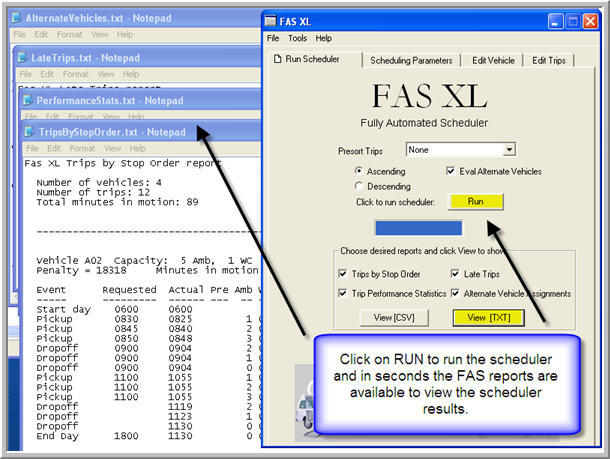
Task: Open Edit menu in LateTrips Notepad
Action: click(x=47, y=74)
